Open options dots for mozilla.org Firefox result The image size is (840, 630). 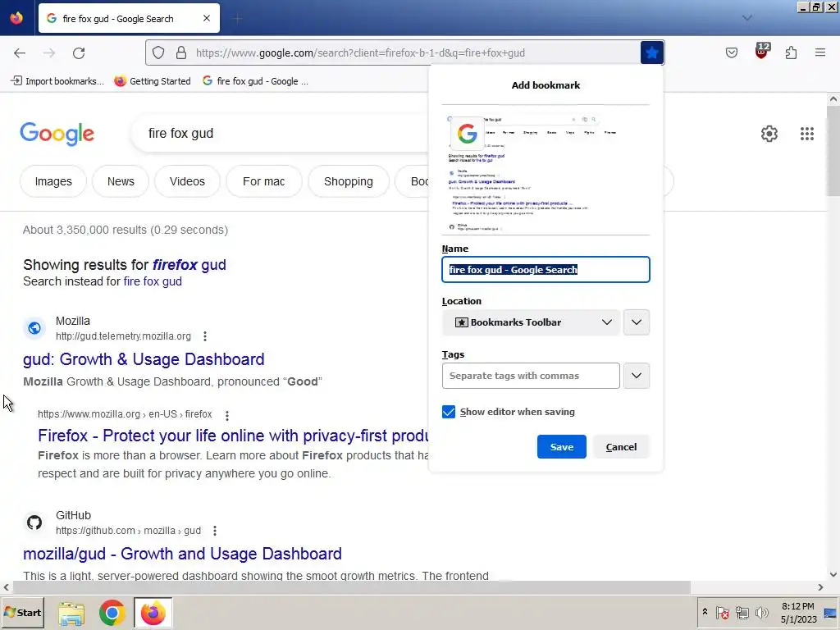pos(227,415)
